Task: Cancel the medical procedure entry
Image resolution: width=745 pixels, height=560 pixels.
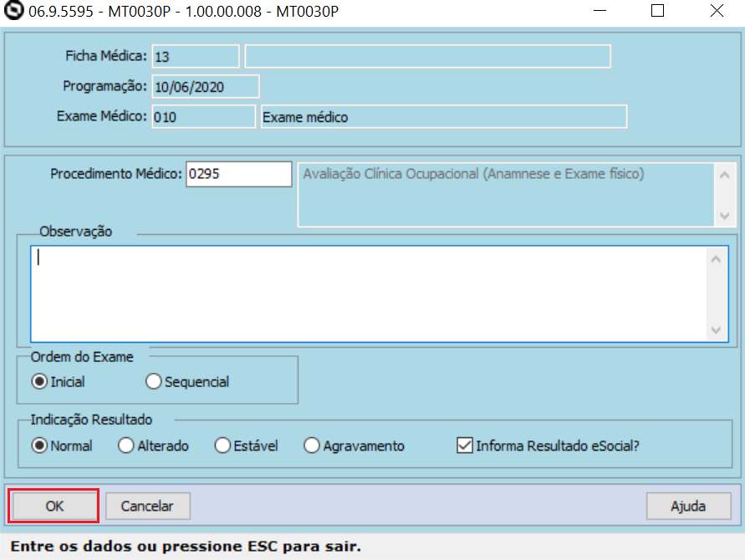Action: point(147,506)
